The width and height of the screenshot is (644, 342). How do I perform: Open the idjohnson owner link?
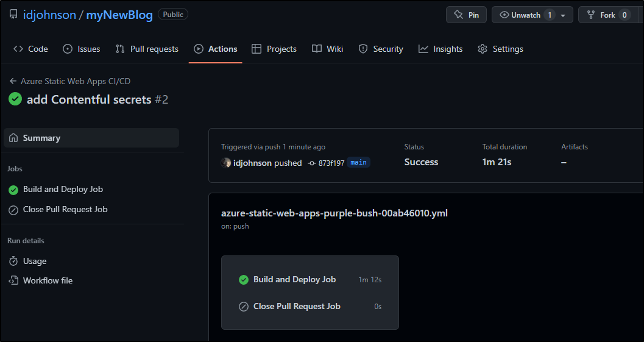click(x=49, y=15)
